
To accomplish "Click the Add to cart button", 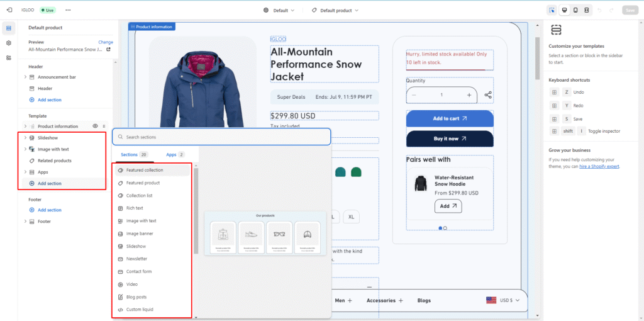I will (x=449, y=118).
